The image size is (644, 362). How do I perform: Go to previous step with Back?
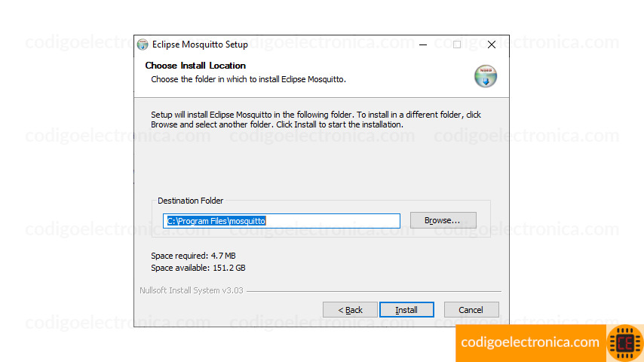click(350, 310)
